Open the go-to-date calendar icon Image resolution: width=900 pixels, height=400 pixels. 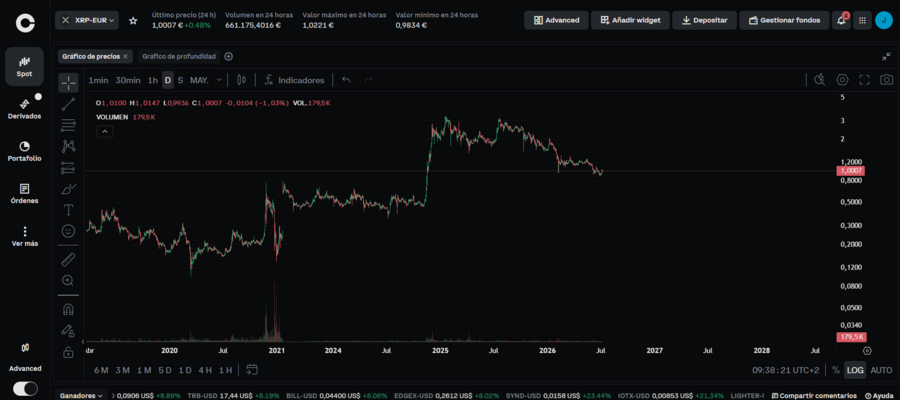pyautogui.click(x=251, y=370)
